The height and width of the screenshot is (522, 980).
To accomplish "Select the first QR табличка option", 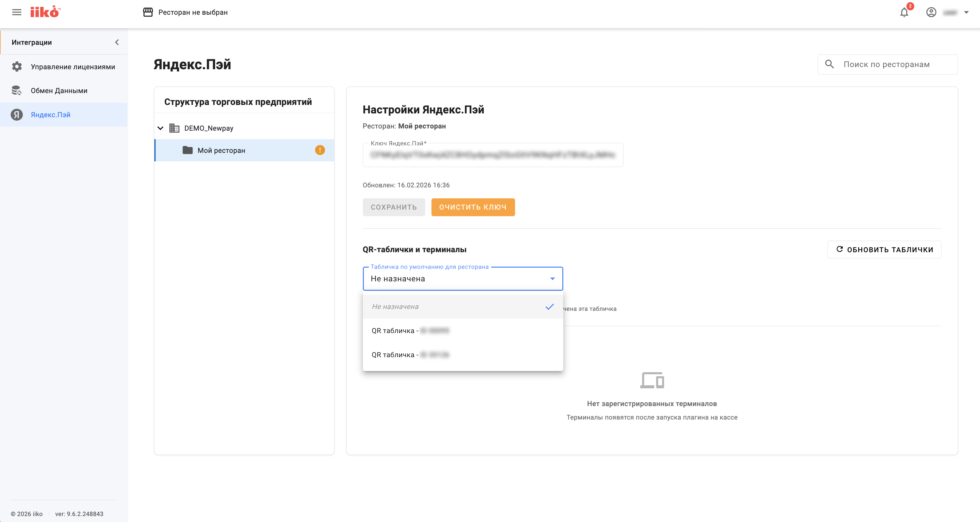I will pyautogui.click(x=463, y=331).
